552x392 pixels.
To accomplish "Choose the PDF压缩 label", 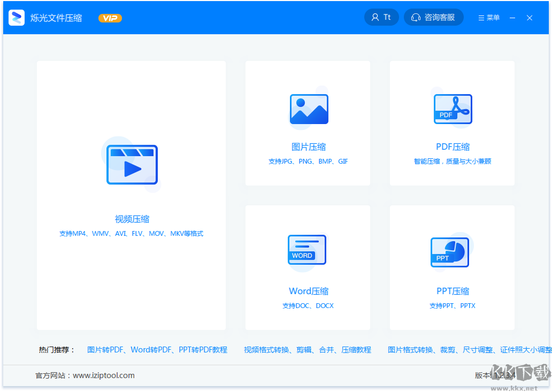I will point(453,147).
